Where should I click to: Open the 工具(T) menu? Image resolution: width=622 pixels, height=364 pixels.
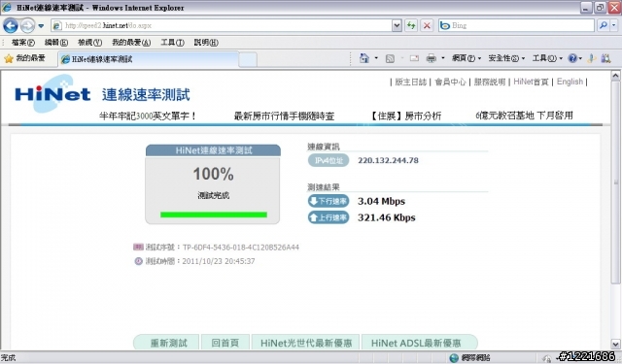tap(172, 43)
